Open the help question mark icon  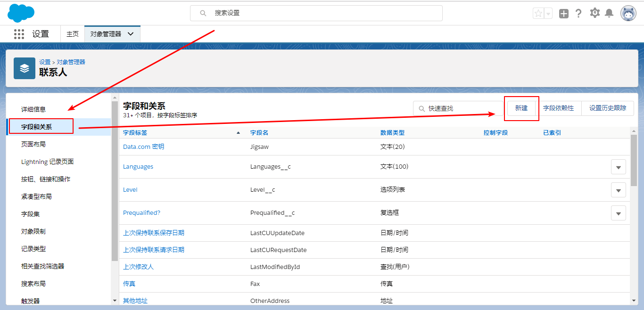(x=578, y=13)
